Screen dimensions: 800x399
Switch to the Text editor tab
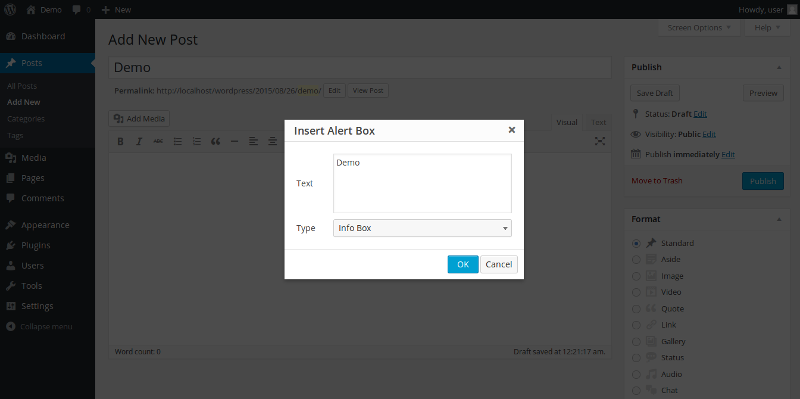pyautogui.click(x=598, y=122)
